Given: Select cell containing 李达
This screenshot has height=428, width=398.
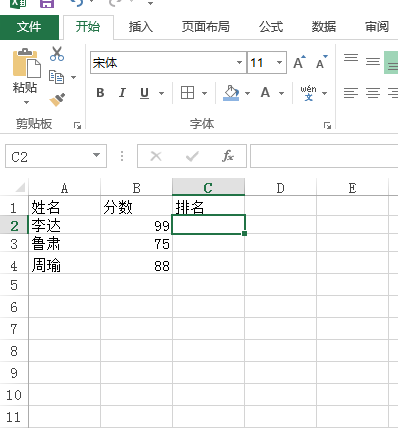Looking at the screenshot, I should (64, 225).
